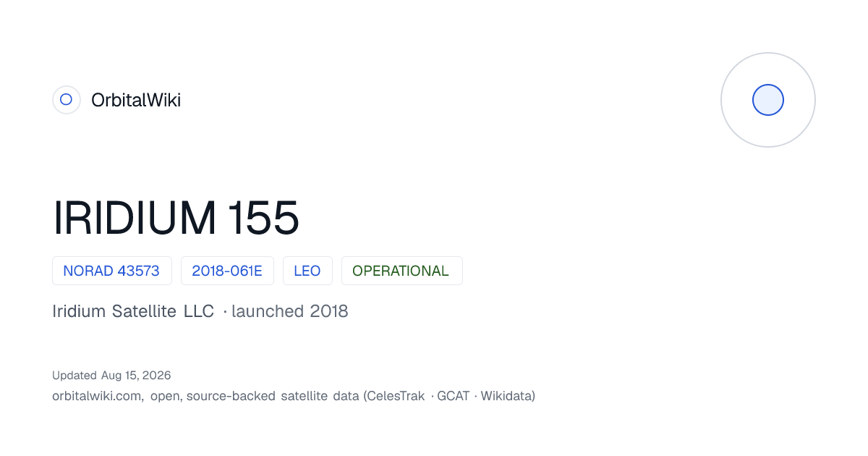Image resolution: width=868 pixels, height=456 pixels.
Task: Click the word IRIDIUM in the title
Action: (x=134, y=217)
